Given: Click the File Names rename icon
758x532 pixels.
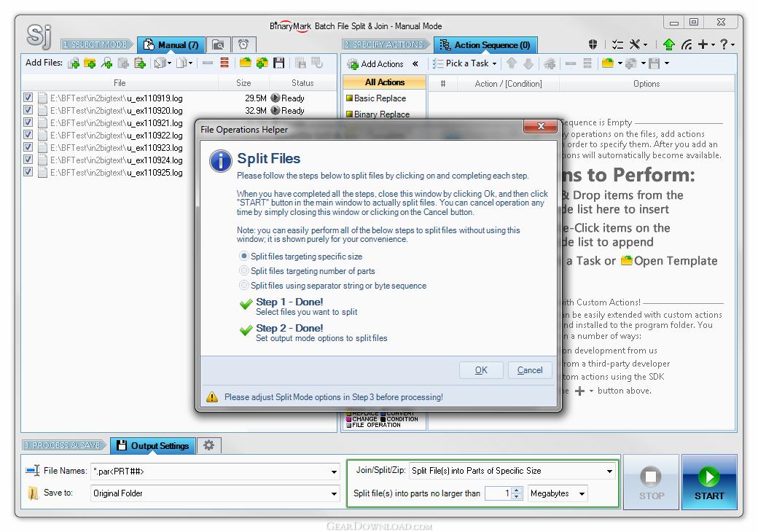Looking at the screenshot, I should click(x=33, y=471).
